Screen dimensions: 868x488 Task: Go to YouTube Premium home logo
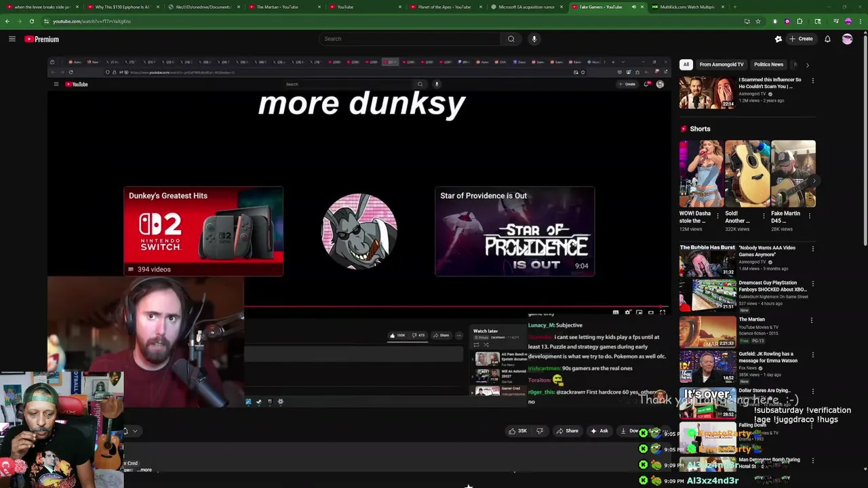point(42,39)
